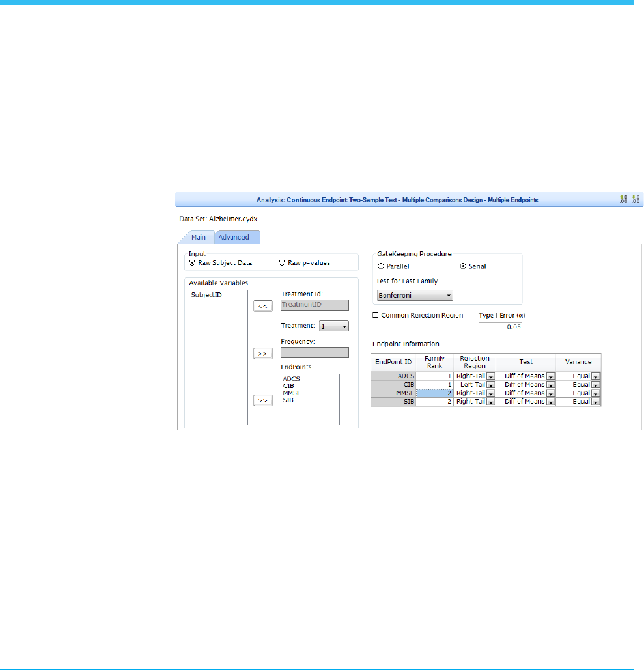Click Family Rank cell for ADCS

(x=434, y=376)
